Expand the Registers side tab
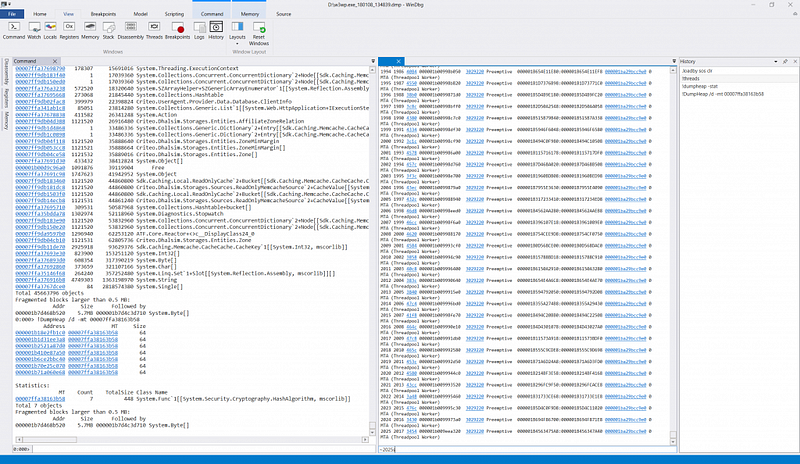The width and height of the screenshot is (800, 464). [x=6, y=98]
